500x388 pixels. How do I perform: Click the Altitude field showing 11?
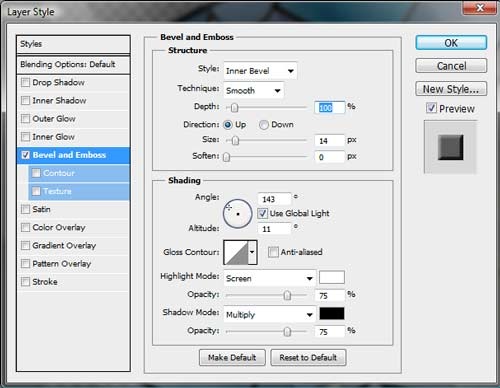274,229
